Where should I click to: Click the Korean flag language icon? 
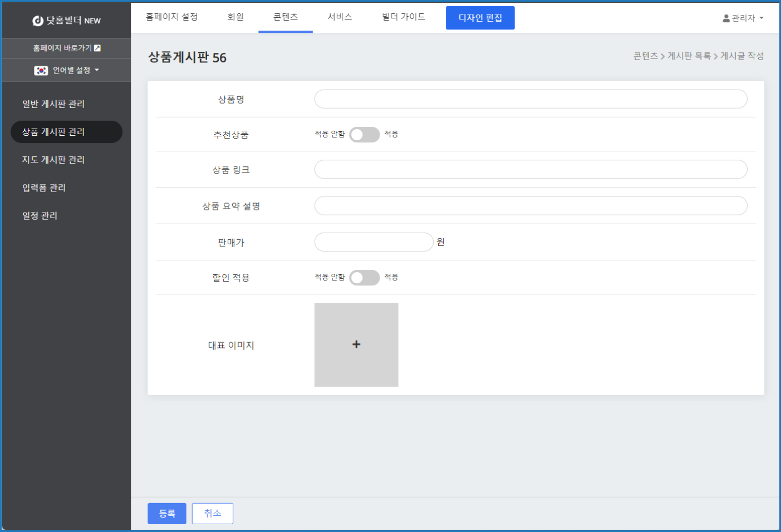(x=41, y=71)
